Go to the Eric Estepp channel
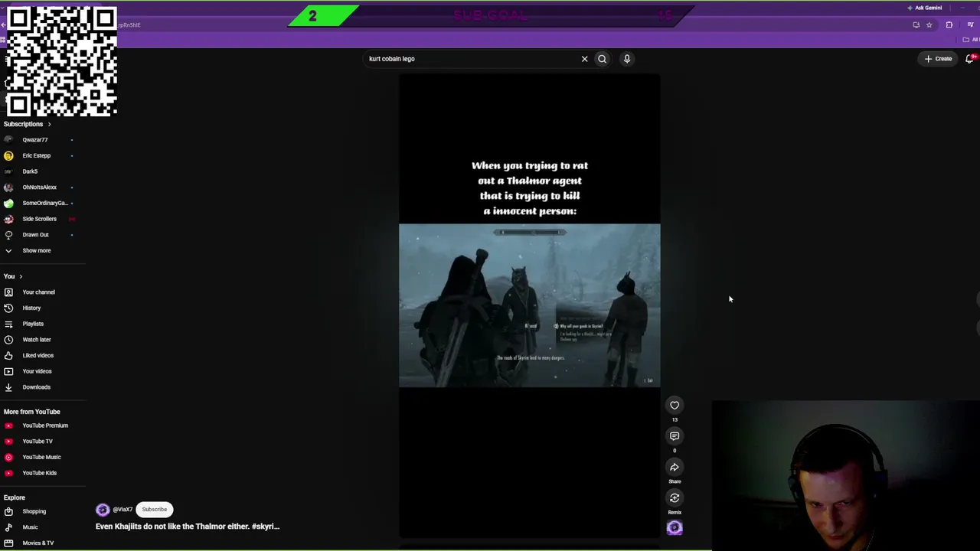980x551 pixels. coord(38,156)
